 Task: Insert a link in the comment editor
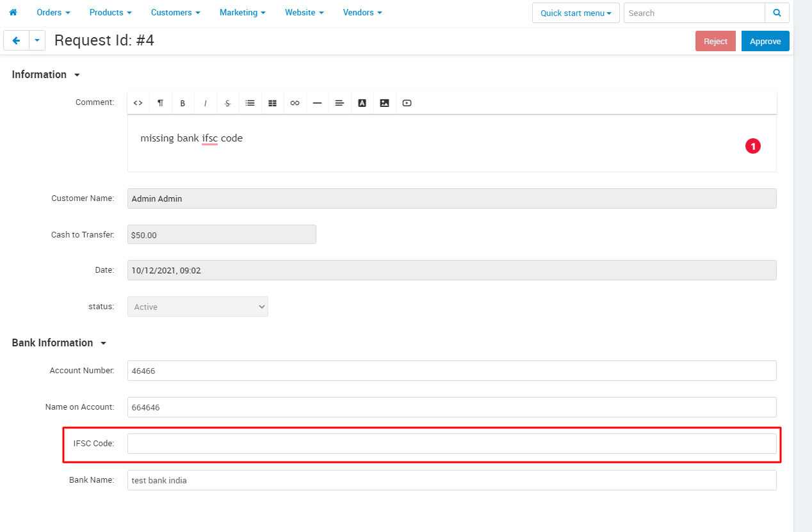click(x=295, y=103)
